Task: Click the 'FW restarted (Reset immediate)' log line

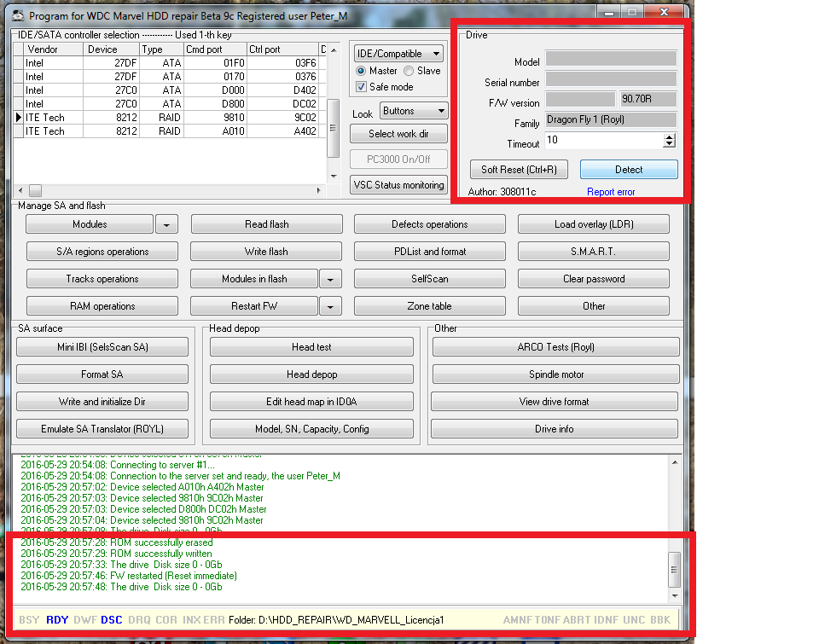Action: coord(129,576)
